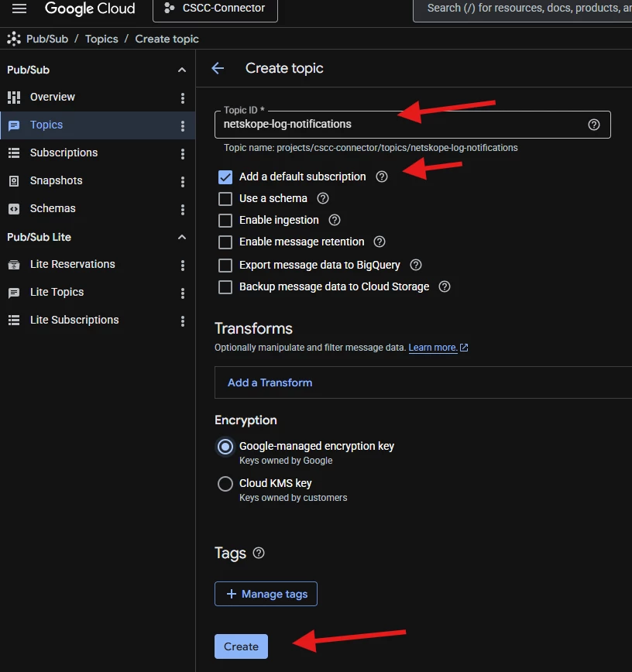Click the Schemas code icon
The height and width of the screenshot is (672, 632).
(x=14, y=209)
